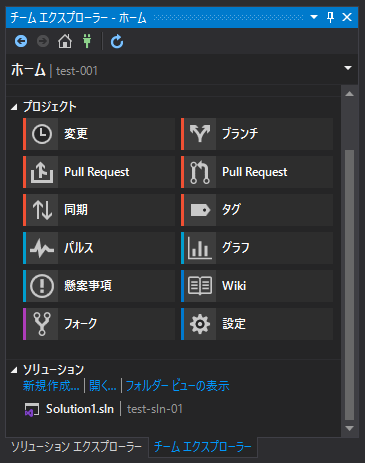
Task: Open the タグ tag icon tile
Action: coord(257,210)
